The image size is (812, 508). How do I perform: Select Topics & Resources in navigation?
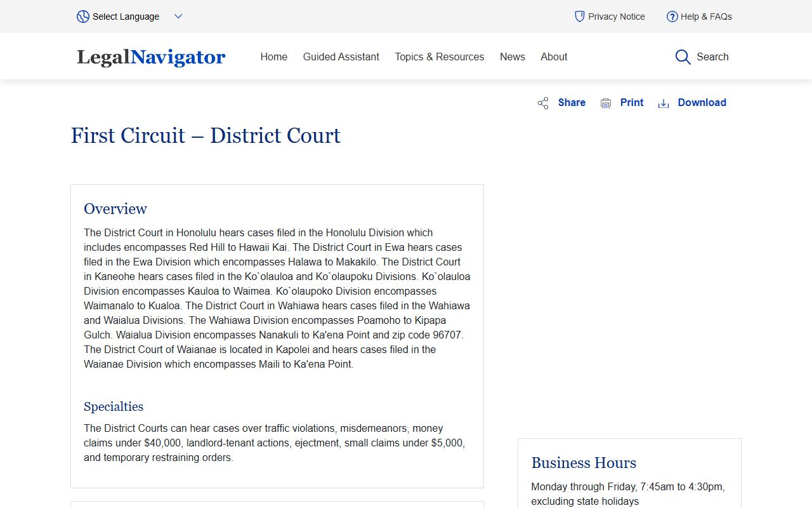click(439, 57)
